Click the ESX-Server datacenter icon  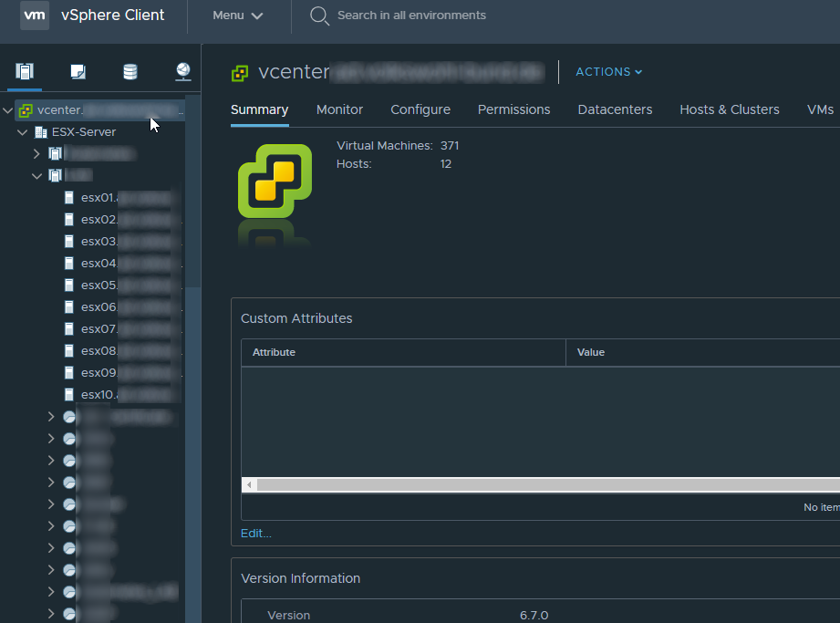point(41,131)
